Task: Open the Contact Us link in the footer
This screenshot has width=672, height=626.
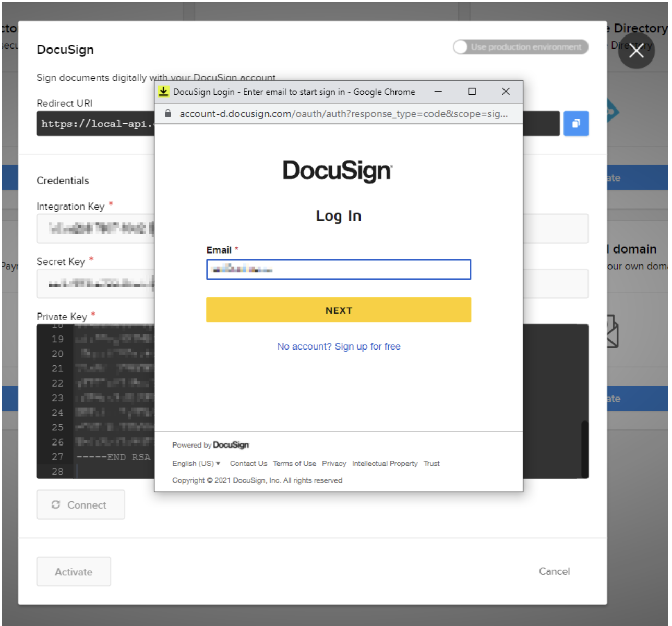Action: 248,463
